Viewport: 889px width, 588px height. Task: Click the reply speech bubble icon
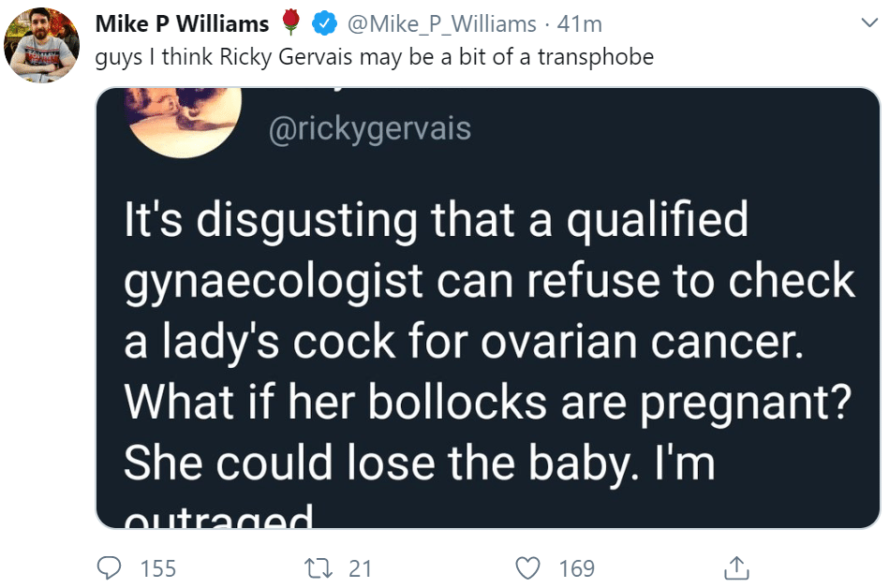[109, 568]
